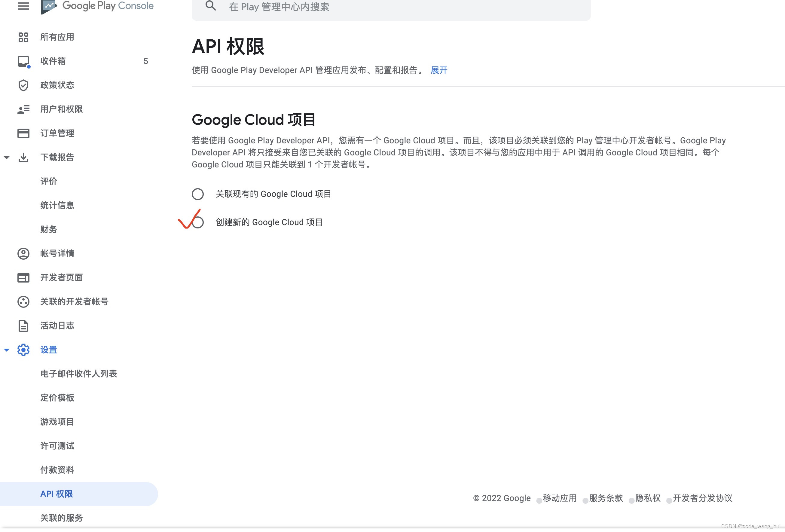Expand the API description via 展开

coord(438,70)
